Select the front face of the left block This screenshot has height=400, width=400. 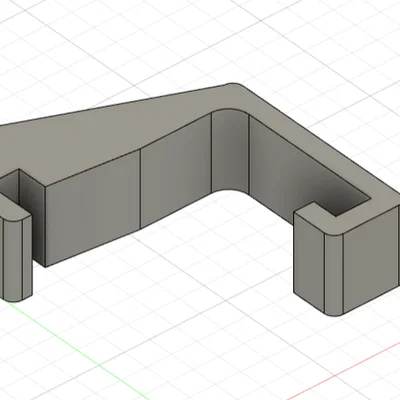[x=93, y=207]
